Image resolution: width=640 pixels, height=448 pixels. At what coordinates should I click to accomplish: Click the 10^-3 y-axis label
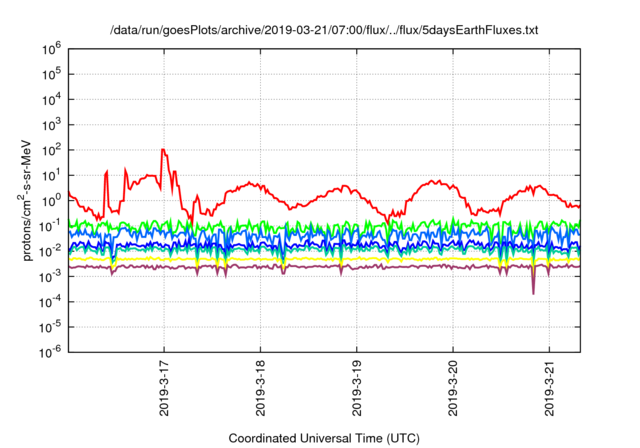click(50, 277)
